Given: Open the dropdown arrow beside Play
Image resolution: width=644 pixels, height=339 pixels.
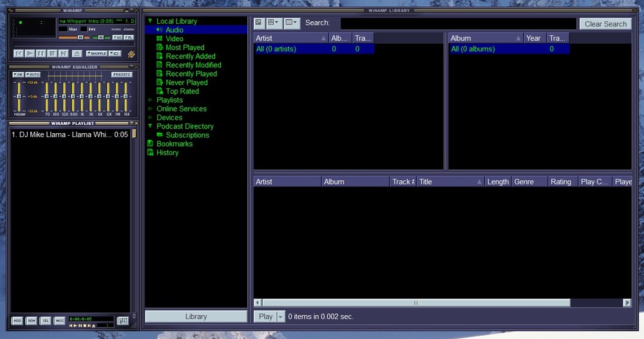Looking at the screenshot, I should tap(280, 316).
